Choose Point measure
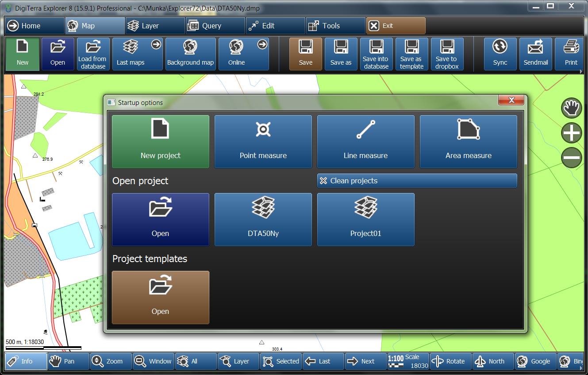This screenshot has width=588, height=375. (x=263, y=142)
